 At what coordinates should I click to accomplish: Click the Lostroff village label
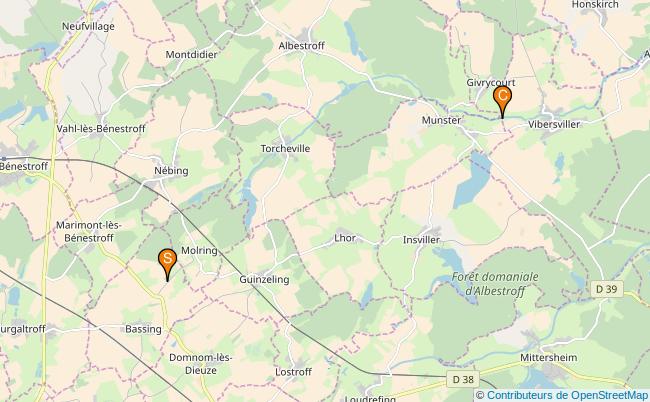[x=293, y=372]
